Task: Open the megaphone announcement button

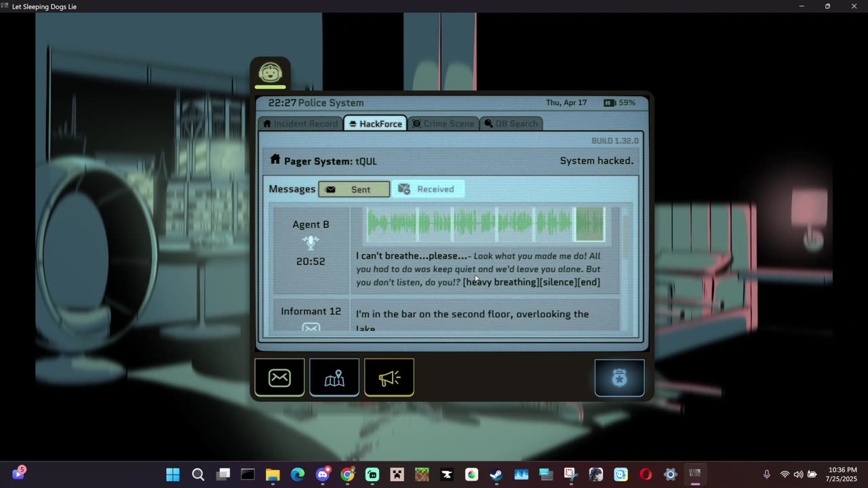Action: point(389,378)
